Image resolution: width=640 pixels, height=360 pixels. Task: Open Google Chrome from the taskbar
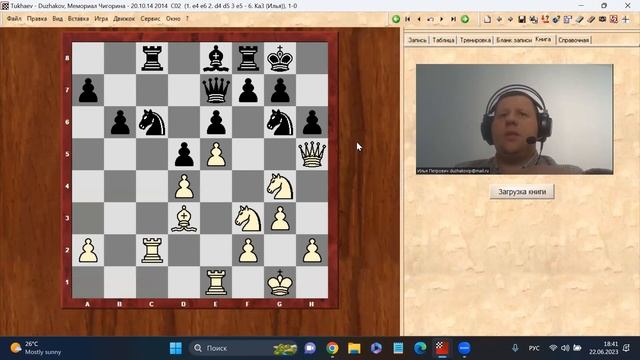point(332,348)
